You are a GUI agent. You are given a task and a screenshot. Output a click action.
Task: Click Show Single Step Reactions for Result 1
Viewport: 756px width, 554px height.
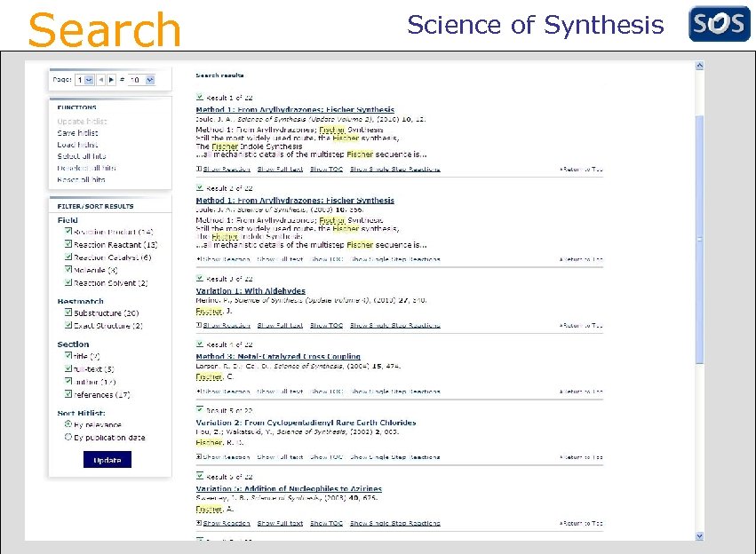(394, 169)
